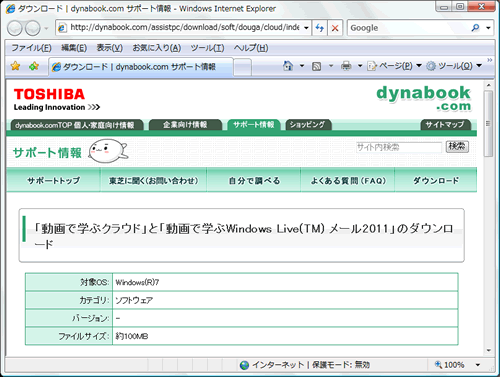
Task: Click the Refresh page icon
Action: coord(320,28)
